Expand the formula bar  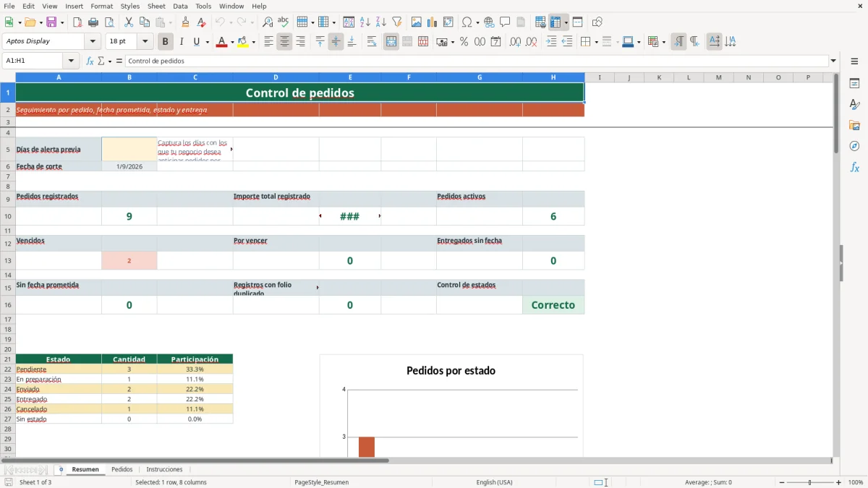[833, 61]
